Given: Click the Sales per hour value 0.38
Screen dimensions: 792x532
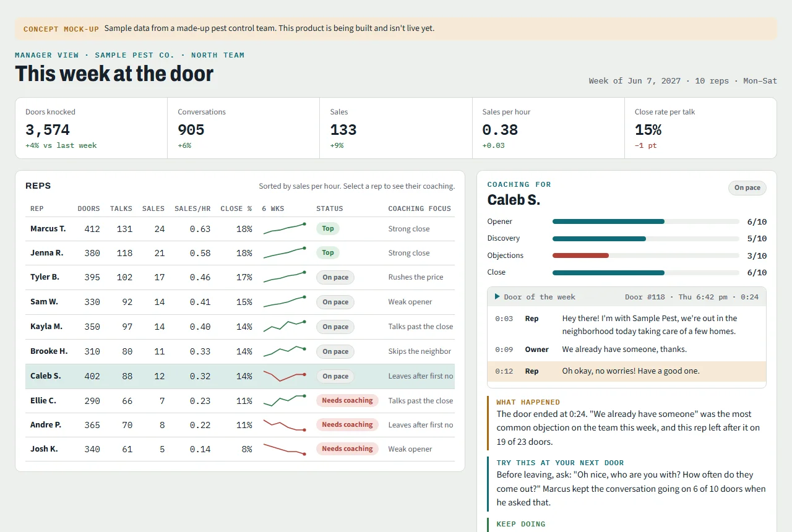Looking at the screenshot, I should pos(500,130).
